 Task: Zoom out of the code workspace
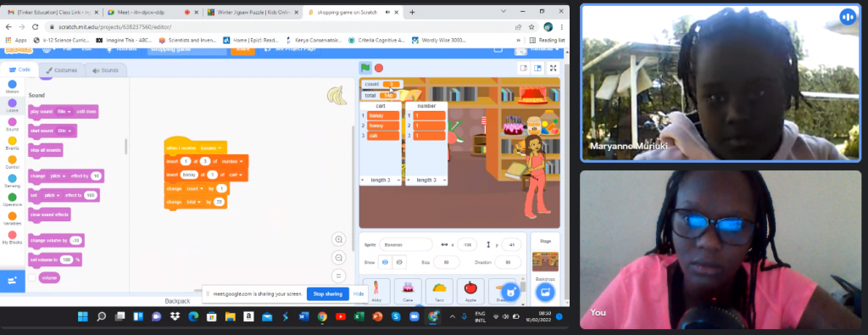tap(339, 258)
